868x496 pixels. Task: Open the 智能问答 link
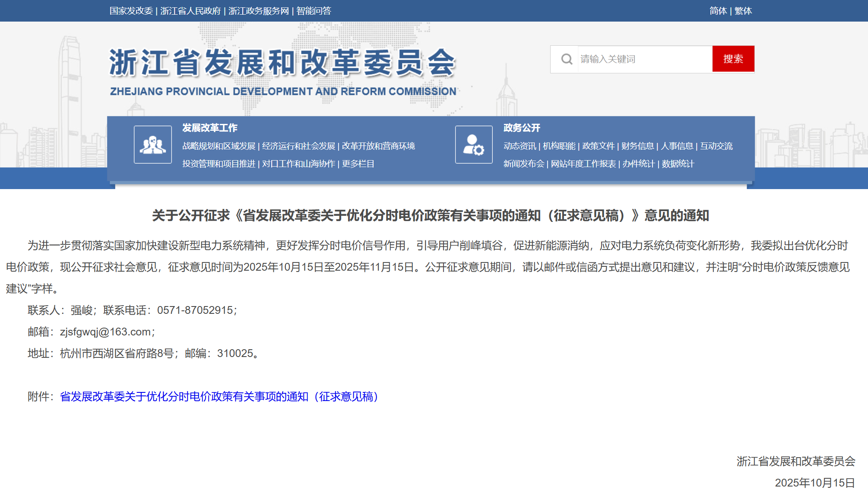(314, 11)
